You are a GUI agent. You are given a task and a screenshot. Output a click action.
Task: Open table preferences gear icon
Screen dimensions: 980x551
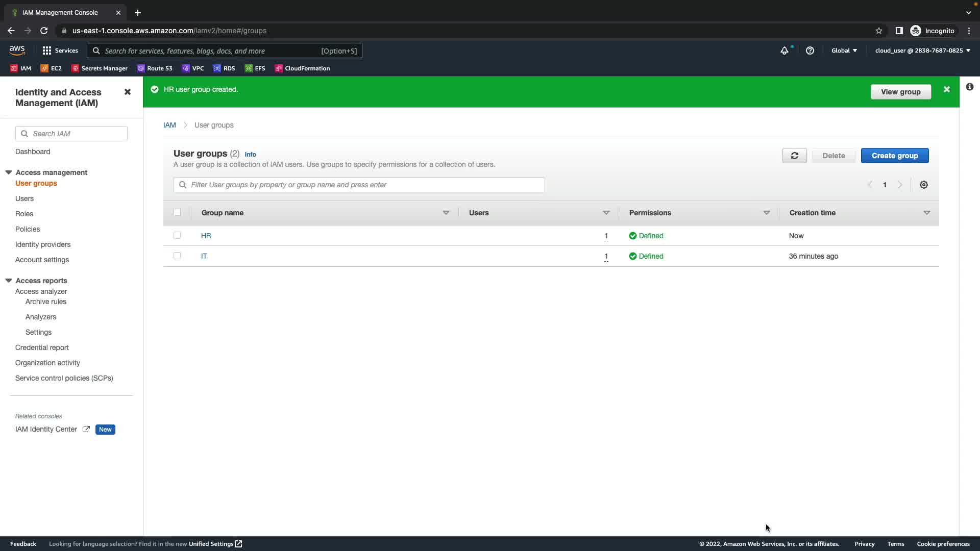(923, 185)
